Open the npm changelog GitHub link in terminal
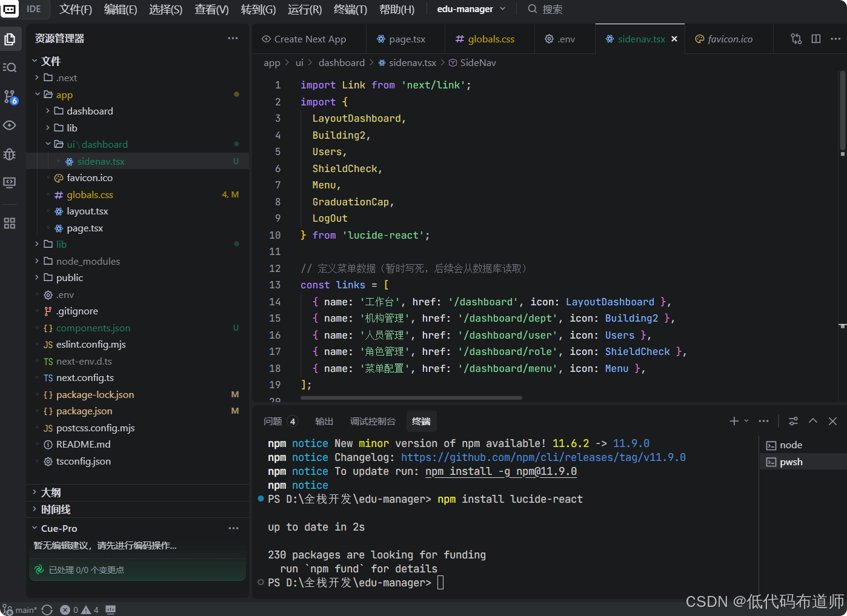Screen dimensions: 847x616 (543, 457)
